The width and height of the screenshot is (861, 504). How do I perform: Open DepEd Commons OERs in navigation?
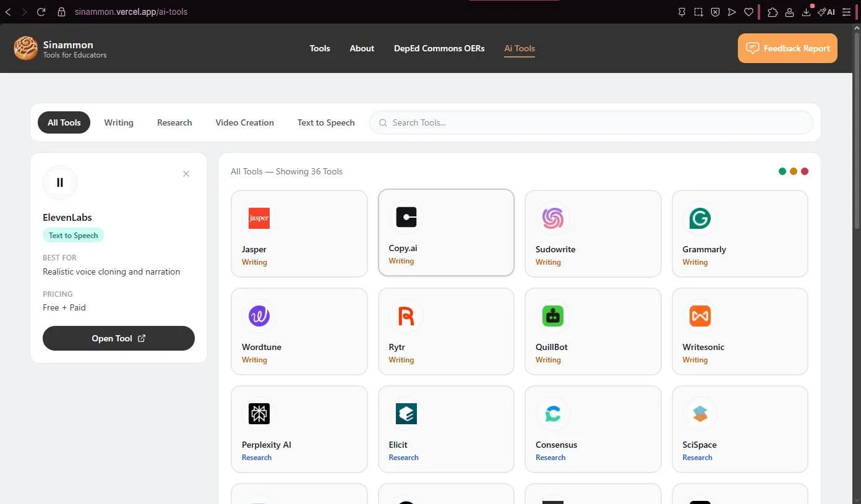[439, 48]
